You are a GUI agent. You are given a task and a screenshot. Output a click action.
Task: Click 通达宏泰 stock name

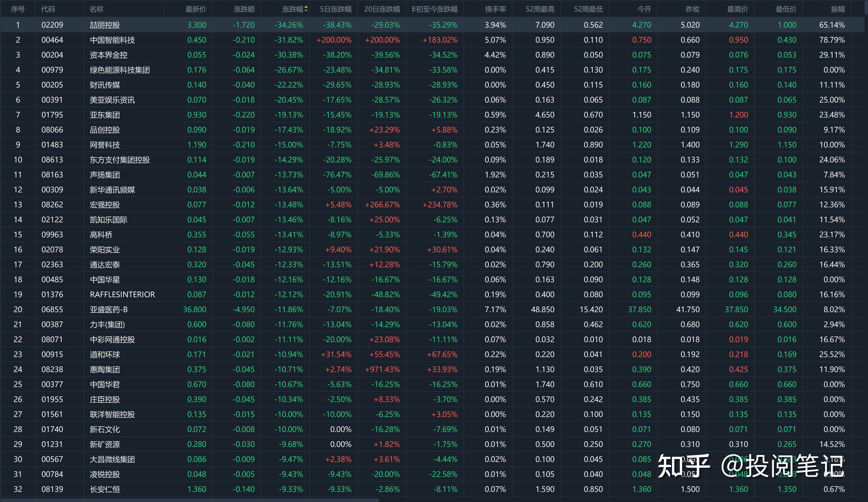[105, 264]
